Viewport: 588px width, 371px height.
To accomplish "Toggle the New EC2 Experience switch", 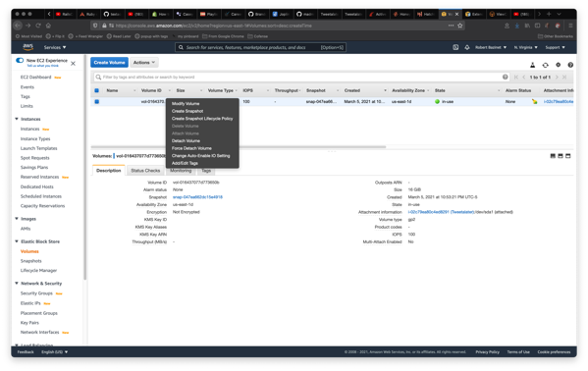I will click(20, 60).
